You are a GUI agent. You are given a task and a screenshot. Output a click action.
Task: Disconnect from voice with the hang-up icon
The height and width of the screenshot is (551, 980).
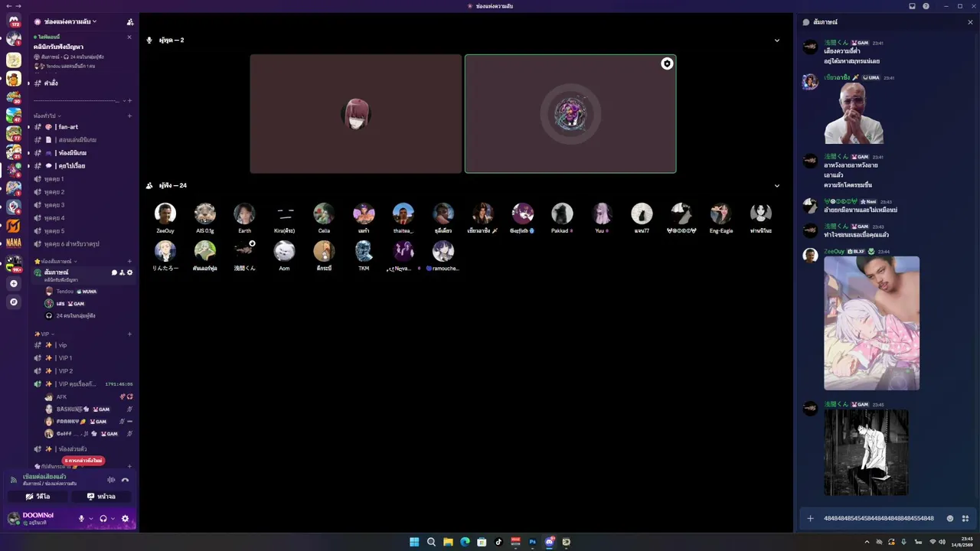tap(126, 480)
